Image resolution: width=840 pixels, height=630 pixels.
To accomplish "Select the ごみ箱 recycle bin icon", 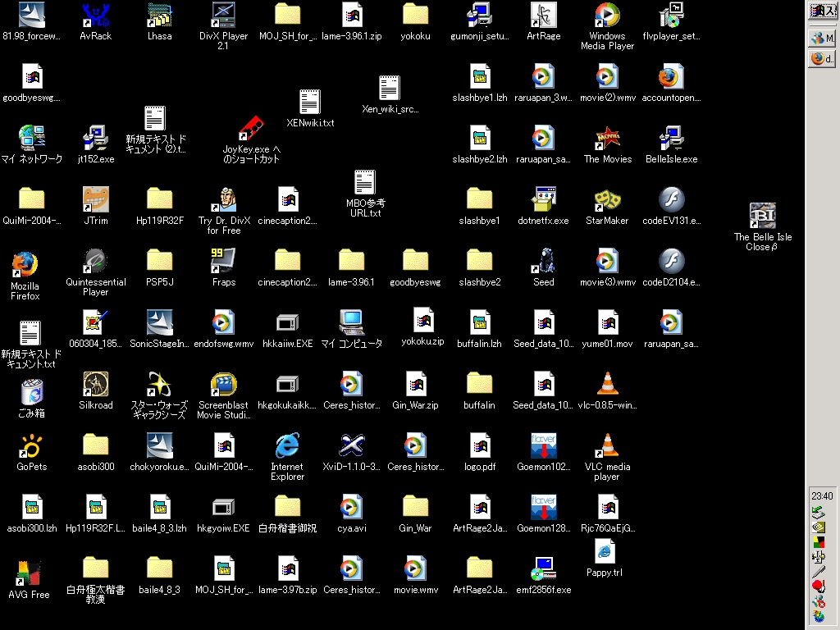I will 32,399.
